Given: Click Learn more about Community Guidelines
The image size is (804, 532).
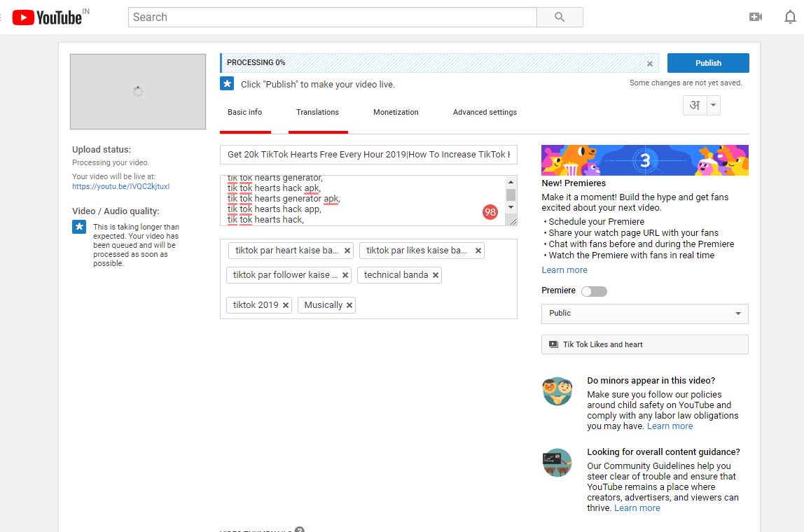Looking at the screenshot, I should [637, 508].
